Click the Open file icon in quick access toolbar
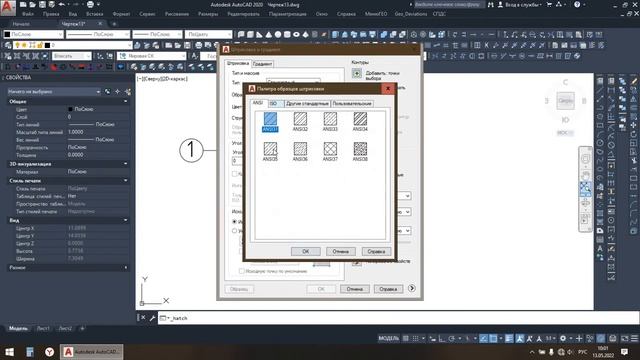 [x=33, y=4]
